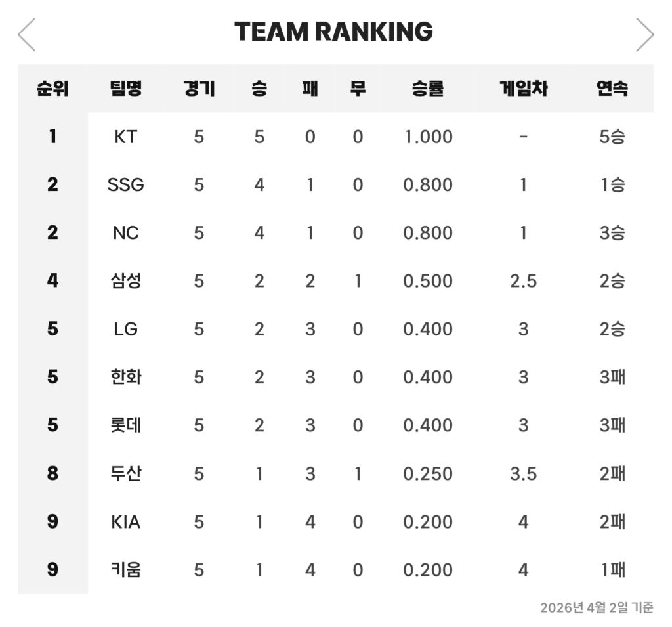Click the TEAM RANKING title
672x627 pixels.
point(333,32)
